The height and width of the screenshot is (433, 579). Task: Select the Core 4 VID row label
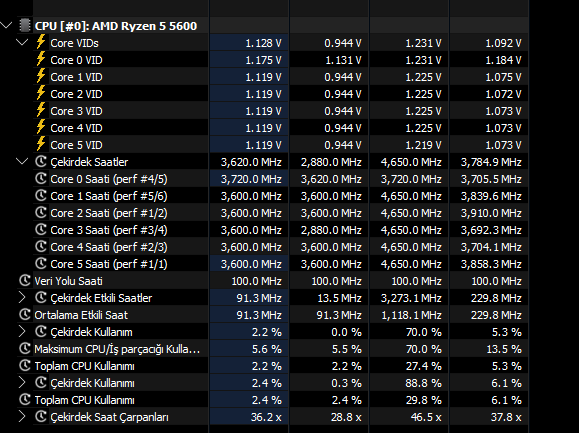pos(76,128)
